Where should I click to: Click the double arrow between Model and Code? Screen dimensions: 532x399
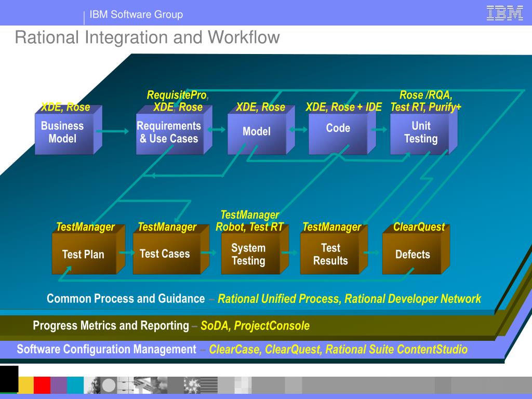pyautogui.click(x=298, y=129)
